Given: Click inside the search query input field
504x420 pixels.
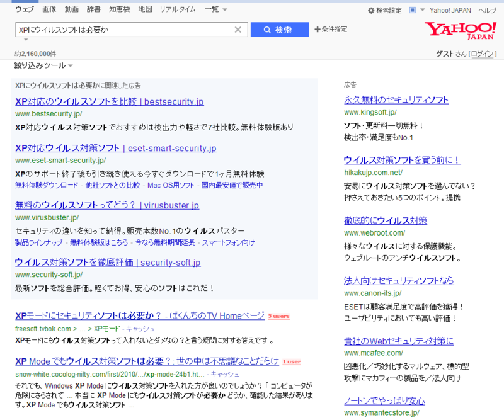Looking at the screenshot, I should (126, 30).
